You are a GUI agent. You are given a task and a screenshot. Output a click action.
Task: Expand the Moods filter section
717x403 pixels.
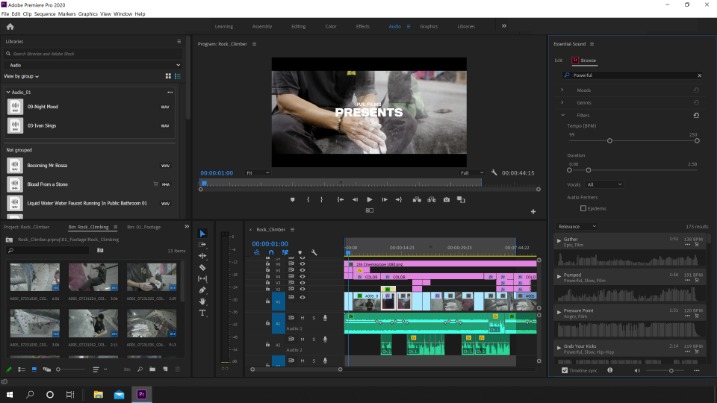[x=562, y=89]
